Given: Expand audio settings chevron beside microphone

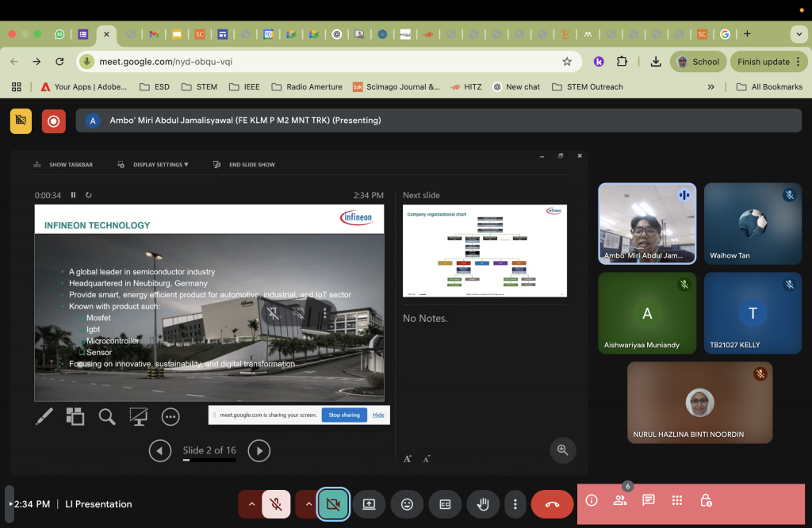Looking at the screenshot, I should point(251,503).
